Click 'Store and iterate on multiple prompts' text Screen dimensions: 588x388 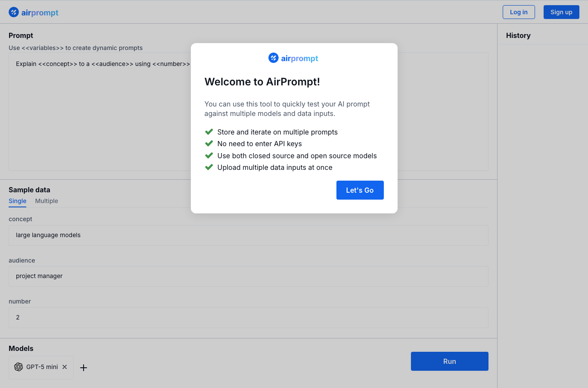tap(277, 132)
